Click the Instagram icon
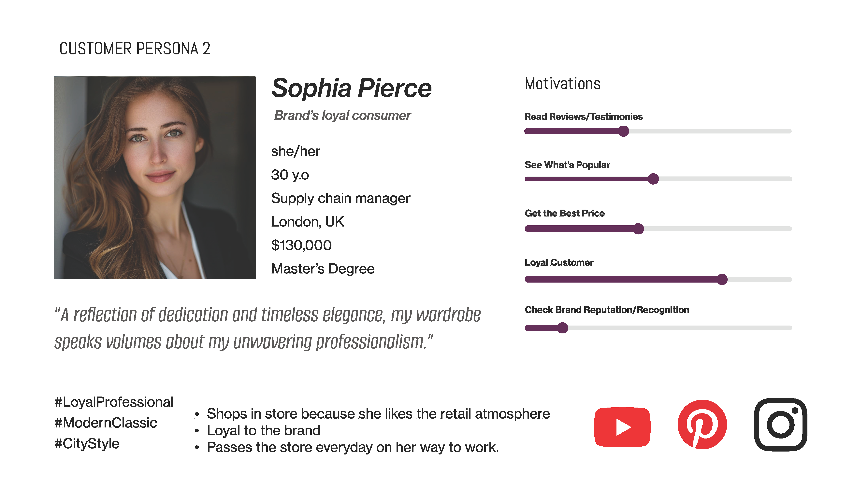The image size is (868, 488). point(780,424)
